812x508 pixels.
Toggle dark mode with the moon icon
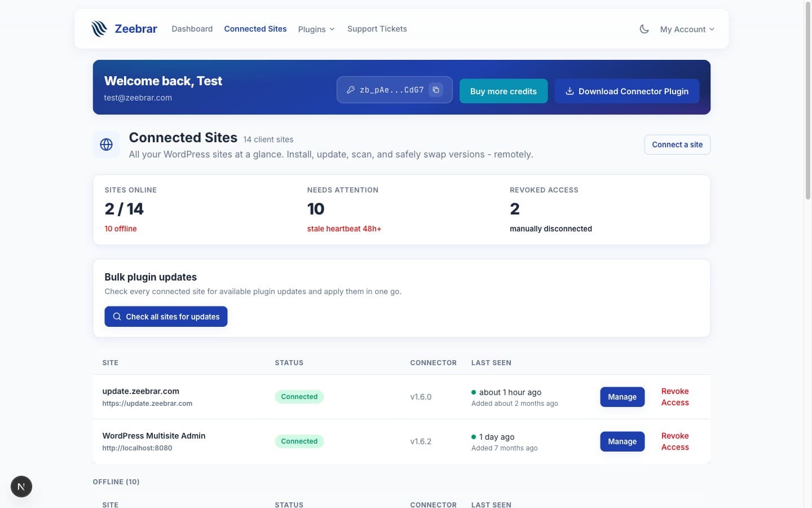click(644, 29)
